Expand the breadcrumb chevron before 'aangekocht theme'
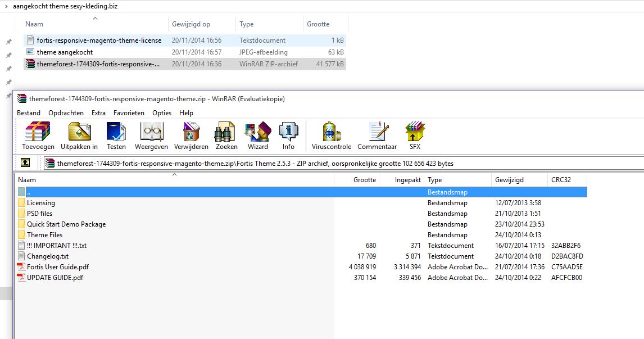Screen dimensions: 644x339 pyautogui.click(x=6, y=6)
